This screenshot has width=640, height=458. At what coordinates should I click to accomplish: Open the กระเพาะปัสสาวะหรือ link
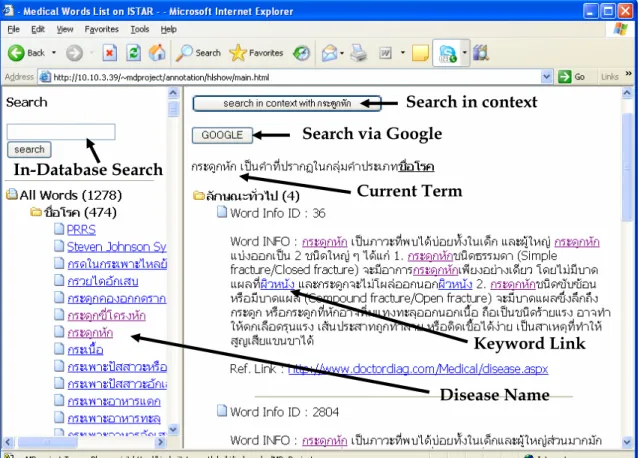(117, 367)
